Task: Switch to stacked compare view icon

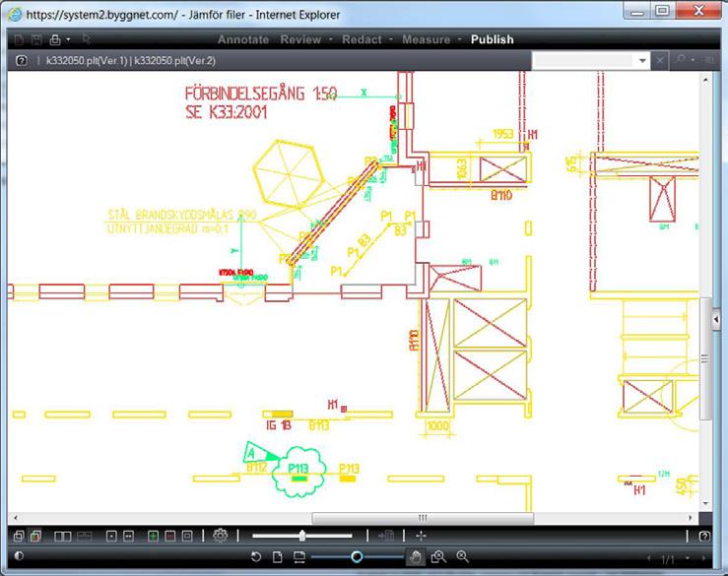Action: (x=85, y=537)
